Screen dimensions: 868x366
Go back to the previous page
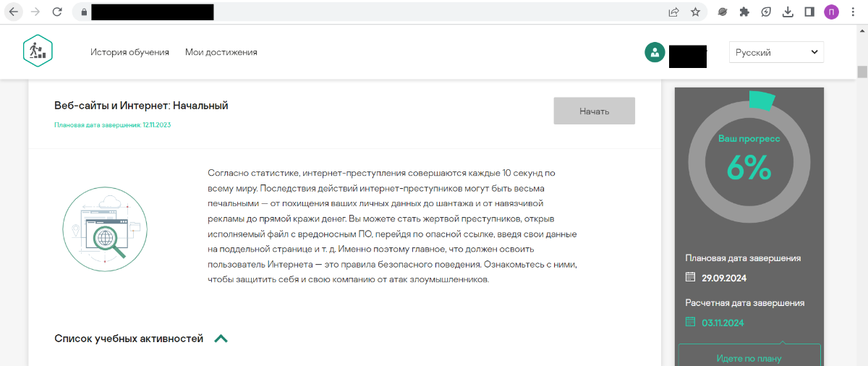(14, 12)
